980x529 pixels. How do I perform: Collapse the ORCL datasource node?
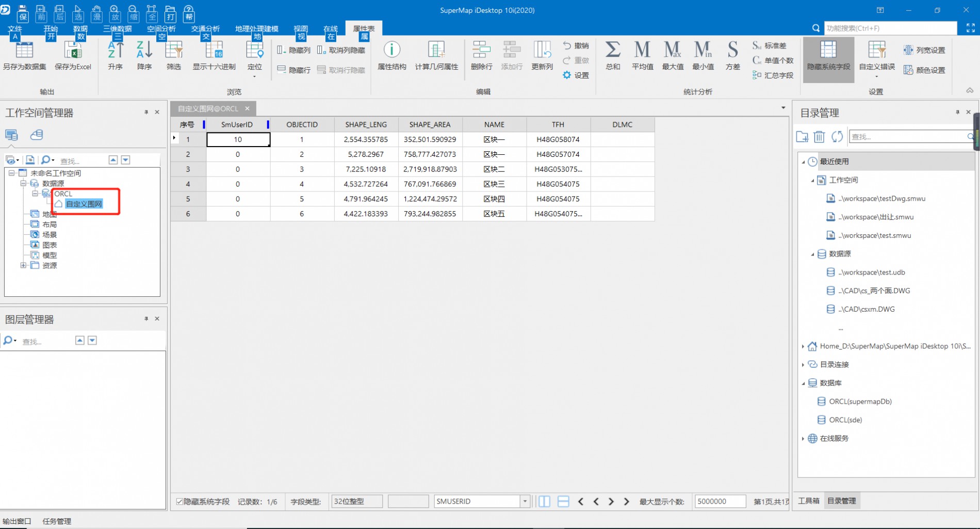tap(35, 194)
